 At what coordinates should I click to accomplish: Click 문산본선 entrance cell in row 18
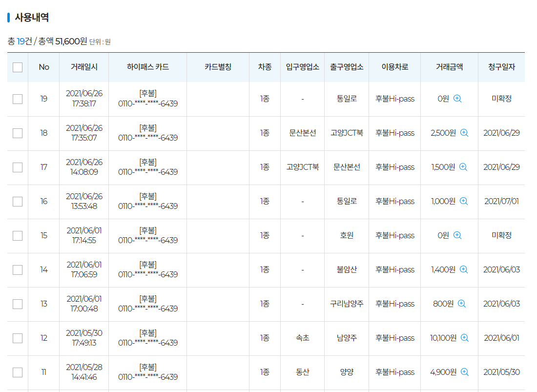[302, 133]
